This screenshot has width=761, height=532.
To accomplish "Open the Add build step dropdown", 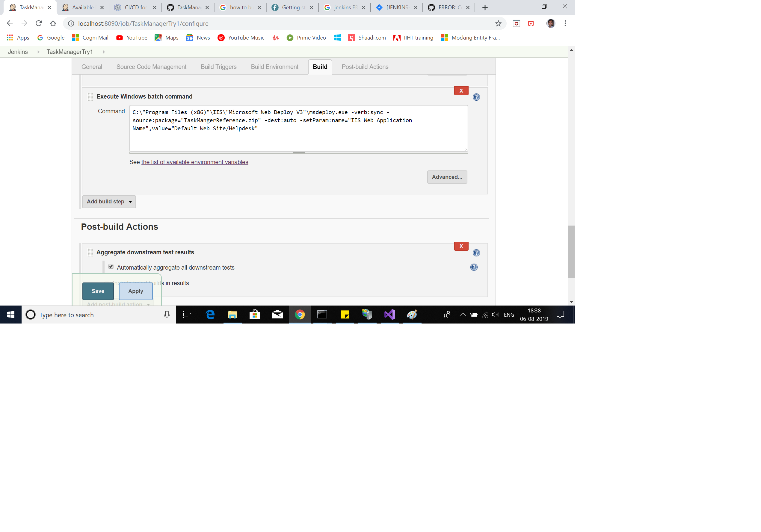I will pyautogui.click(x=109, y=202).
